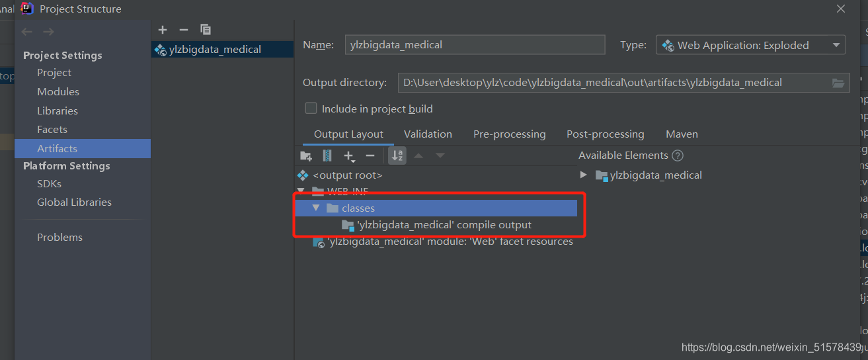Open Global Libraries in Platform Settings

74,202
